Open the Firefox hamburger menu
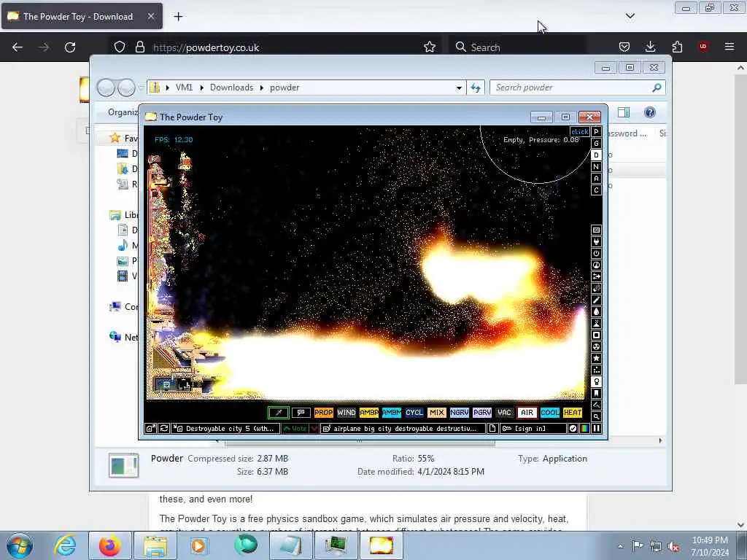747x560 pixels. (729, 47)
